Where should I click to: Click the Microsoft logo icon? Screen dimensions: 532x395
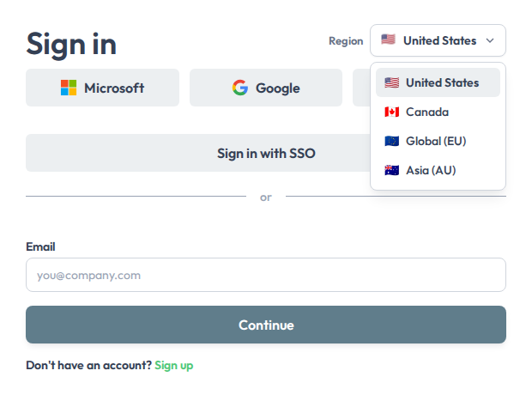point(69,88)
